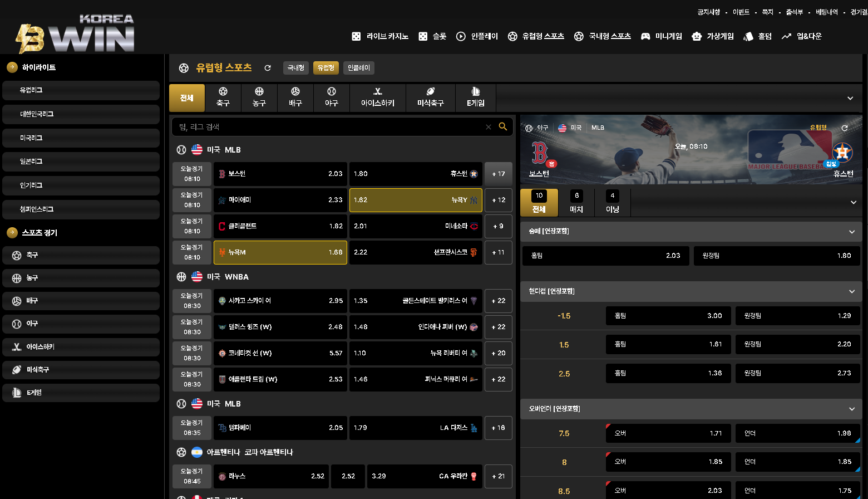Expand +17 markets for 보스턴 match
Screen dimensions: 868x499
pos(499,174)
